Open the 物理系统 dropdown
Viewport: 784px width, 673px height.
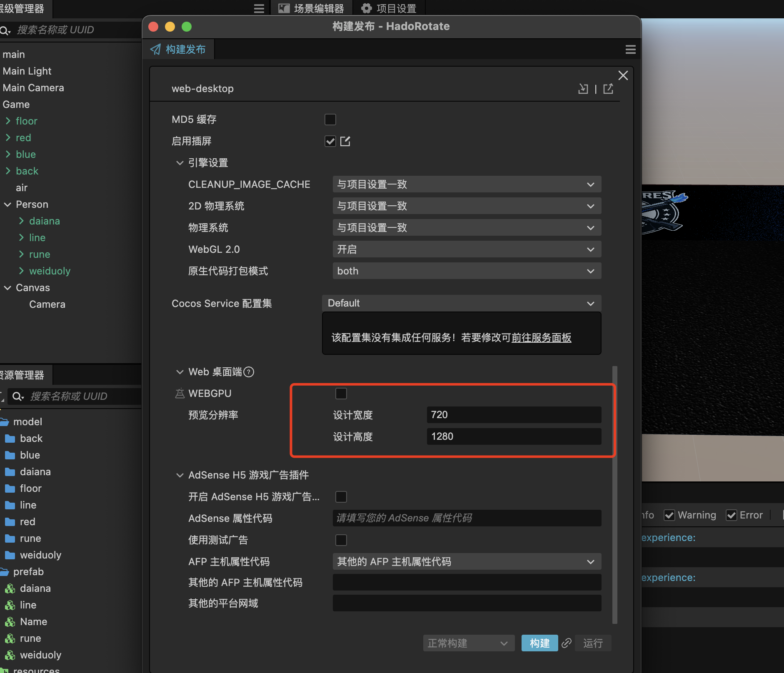(467, 228)
